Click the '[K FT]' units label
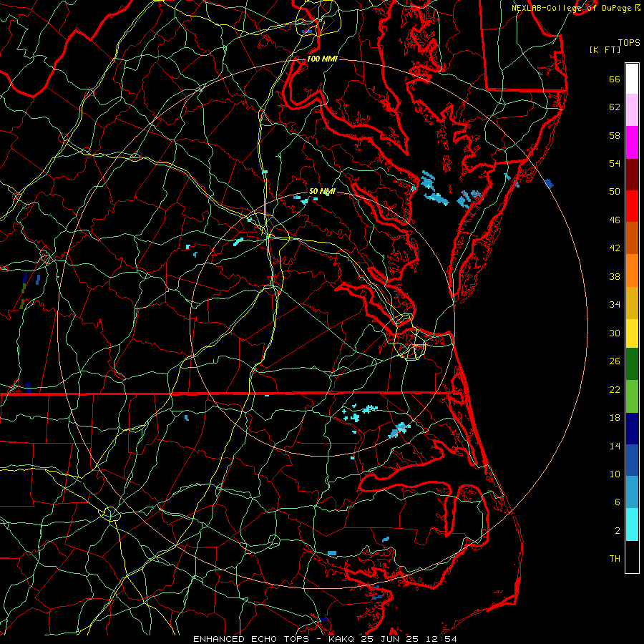Image resolution: width=644 pixels, height=644 pixels. 605,50
